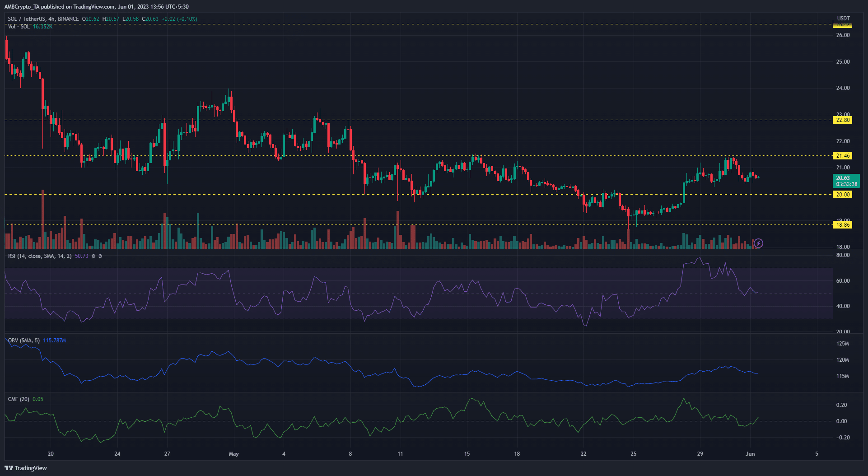Open the OBV (SMA, 5) indicator legend
The image size is (868, 476).
point(24,341)
